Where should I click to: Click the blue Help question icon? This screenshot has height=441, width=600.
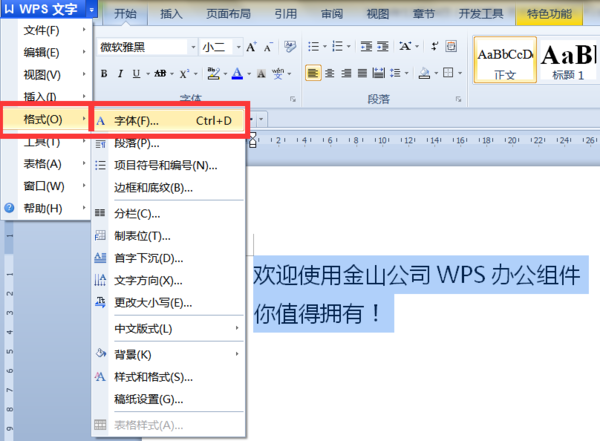click(9, 208)
